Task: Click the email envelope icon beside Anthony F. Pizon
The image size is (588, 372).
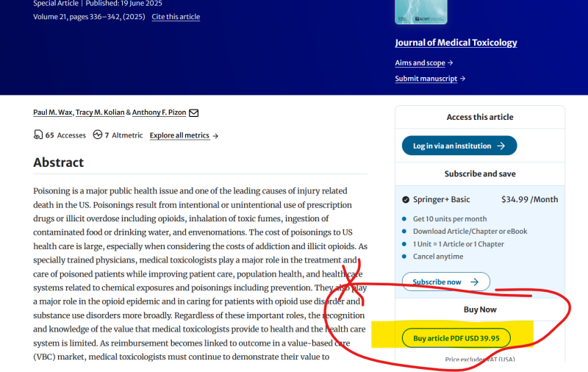Action: click(x=194, y=112)
